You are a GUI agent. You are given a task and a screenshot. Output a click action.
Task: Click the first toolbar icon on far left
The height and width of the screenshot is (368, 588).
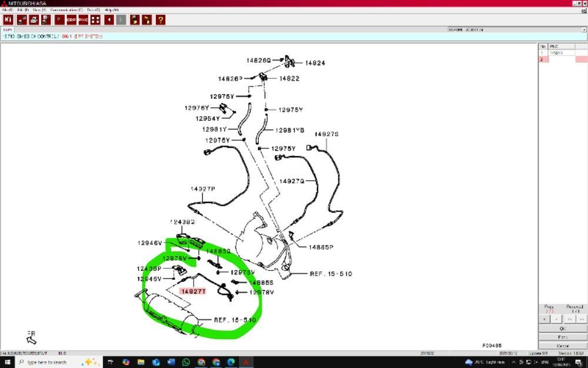tap(8, 20)
